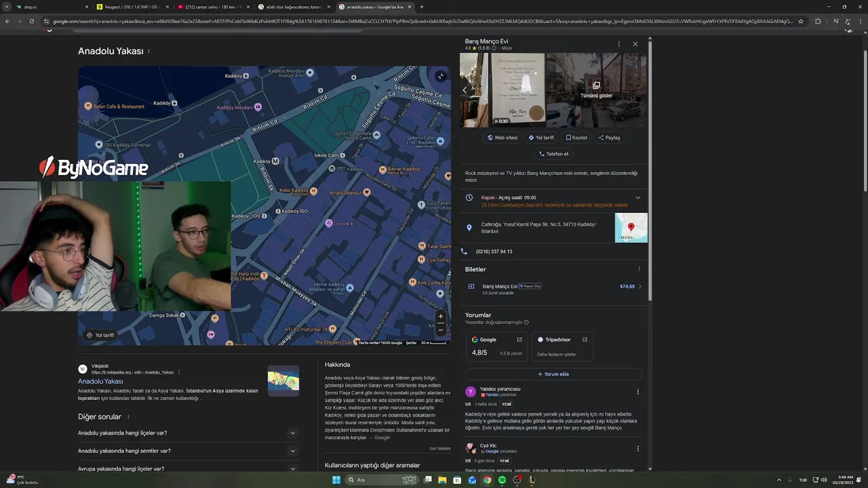Click the Yandex yorumcusu avatar
Screen dimensions: 868x488
(471, 392)
